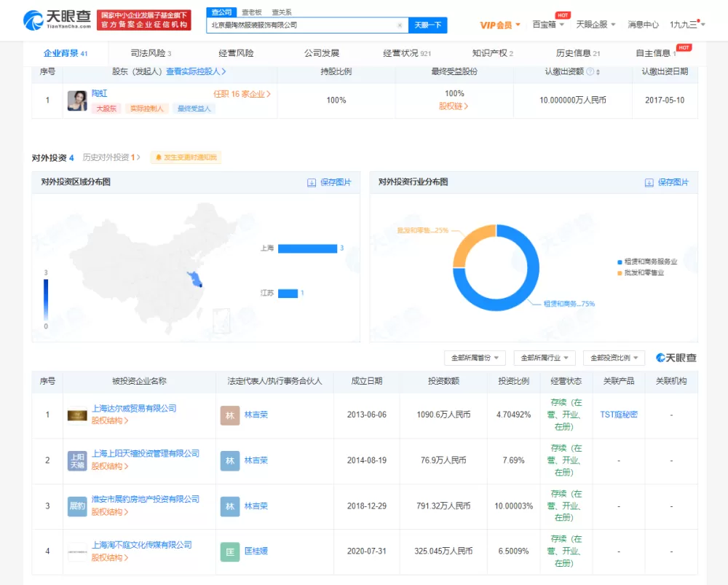Toggle the 租赁和商务服务业 legend swatch
The image size is (728, 585).
[x=620, y=262]
